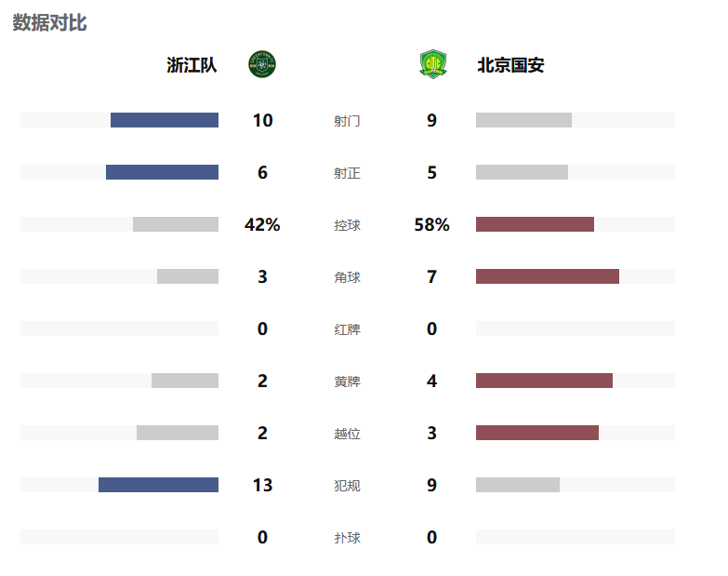Click the 42% possession value
Screen dimensions: 728x576
[x=262, y=224]
